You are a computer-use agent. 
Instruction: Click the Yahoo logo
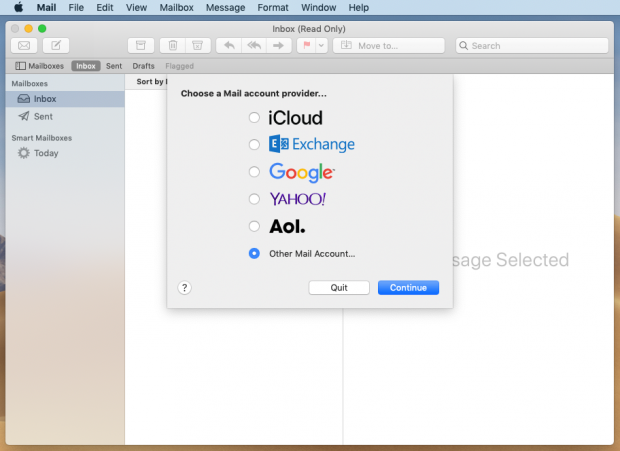pyautogui.click(x=298, y=199)
